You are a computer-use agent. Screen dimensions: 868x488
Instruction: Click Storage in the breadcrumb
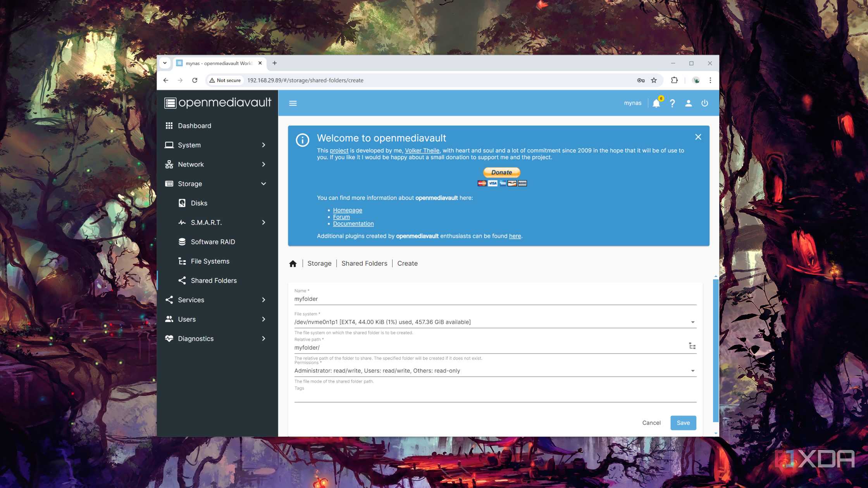[x=319, y=263]
